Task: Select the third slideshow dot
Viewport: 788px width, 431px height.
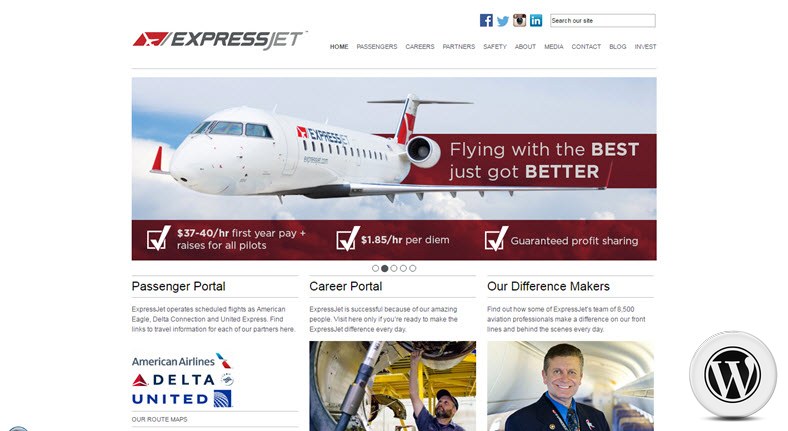Action: click(x=394, y=268)
